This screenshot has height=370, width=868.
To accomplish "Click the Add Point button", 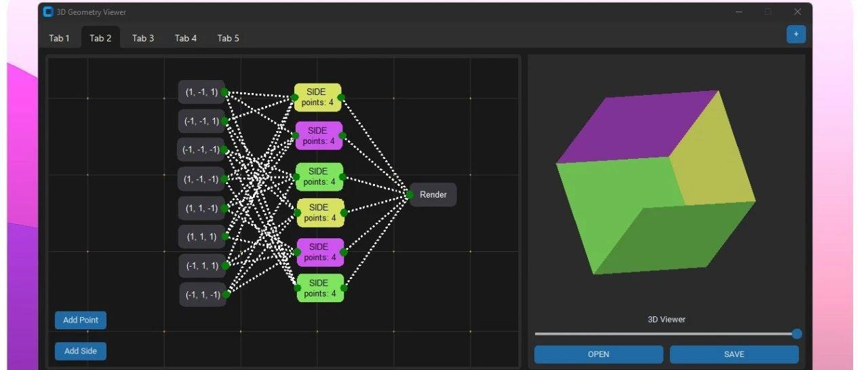I will point(81,320).
